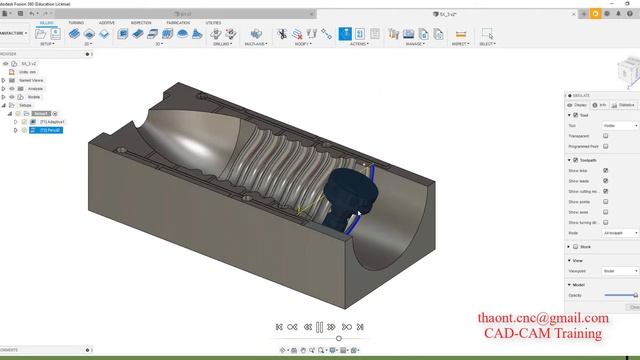Go to the next operation

(x=347, y=327)
